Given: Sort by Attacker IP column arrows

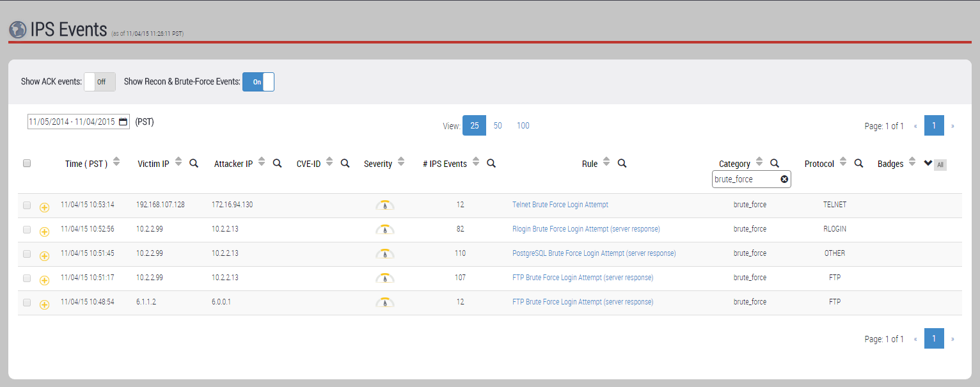Looking at the screenshot, I should [262, 162].
